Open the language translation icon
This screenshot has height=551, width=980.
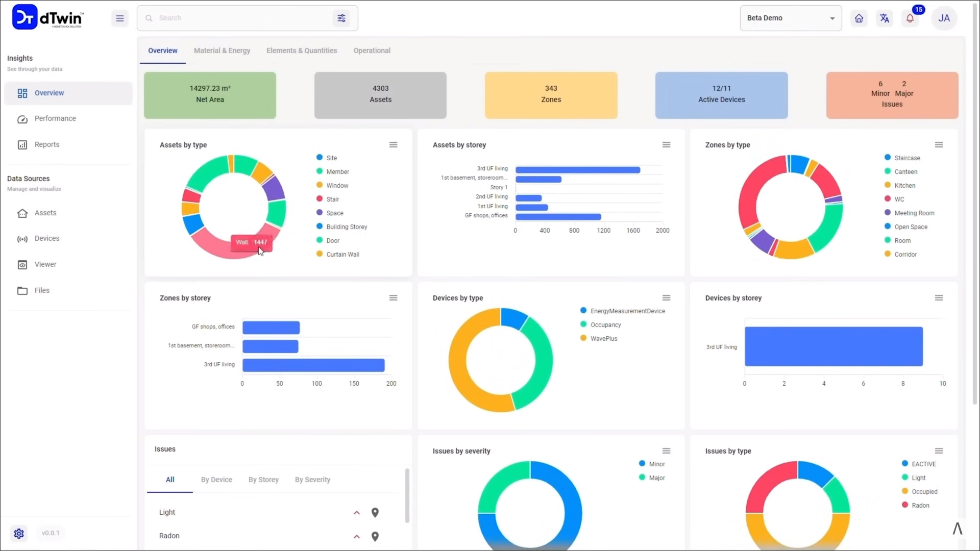tap(885, 18)
